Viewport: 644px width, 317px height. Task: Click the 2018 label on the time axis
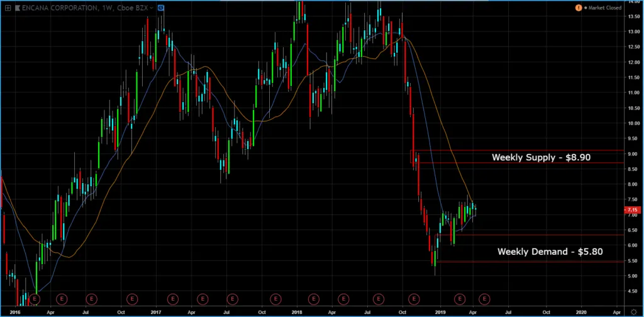[x=297, y=312]
